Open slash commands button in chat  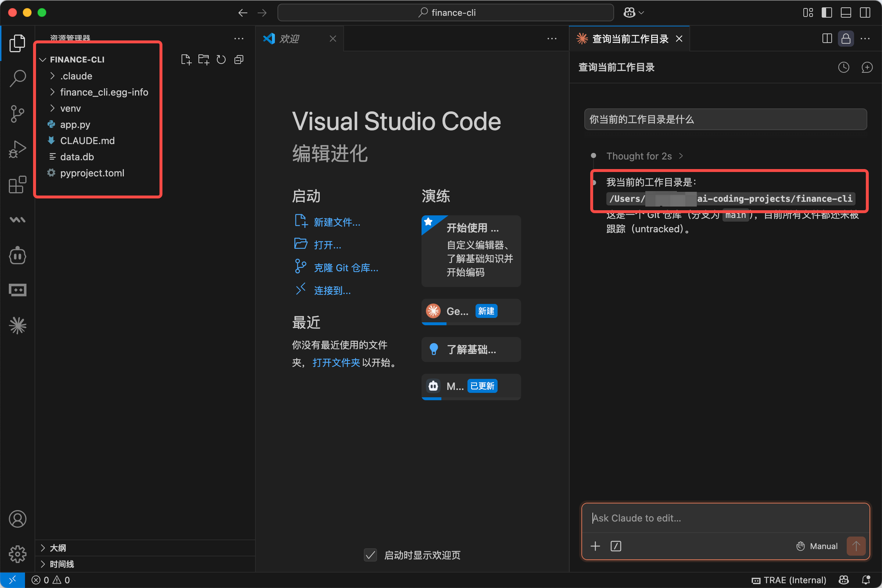click(616, 546)
